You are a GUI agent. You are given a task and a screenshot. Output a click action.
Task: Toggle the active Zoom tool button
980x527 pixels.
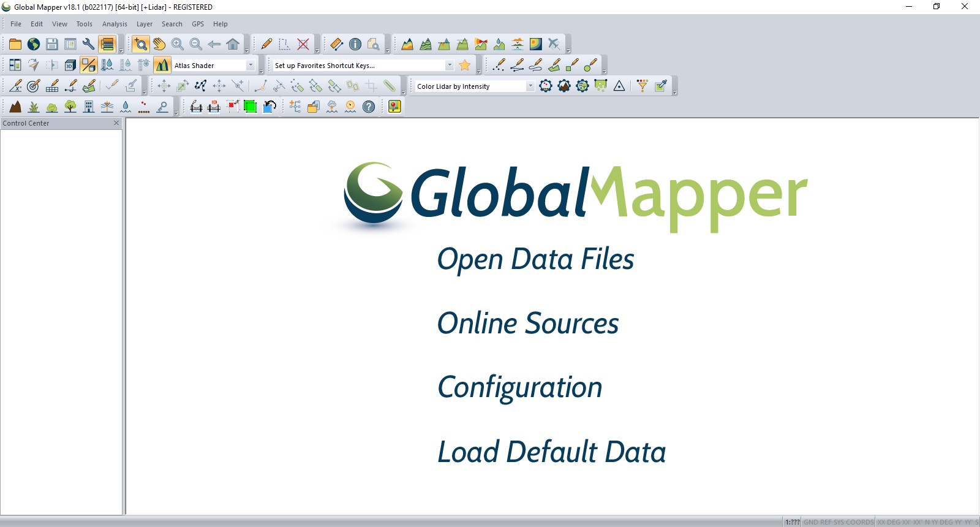[x=141, y=44]
